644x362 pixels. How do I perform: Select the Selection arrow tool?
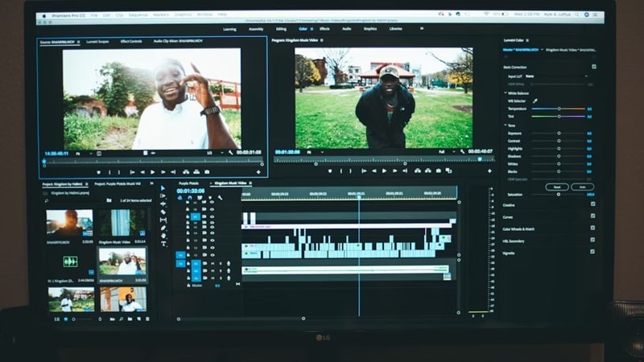pyautogui.click(x=163, y=188)
